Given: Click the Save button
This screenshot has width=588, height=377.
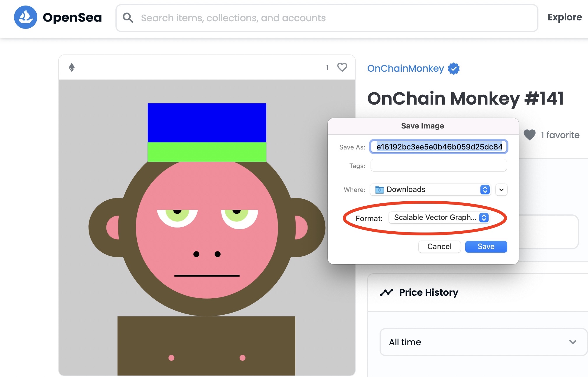Looking at the screenshot, I should click(x=486, y=246).
